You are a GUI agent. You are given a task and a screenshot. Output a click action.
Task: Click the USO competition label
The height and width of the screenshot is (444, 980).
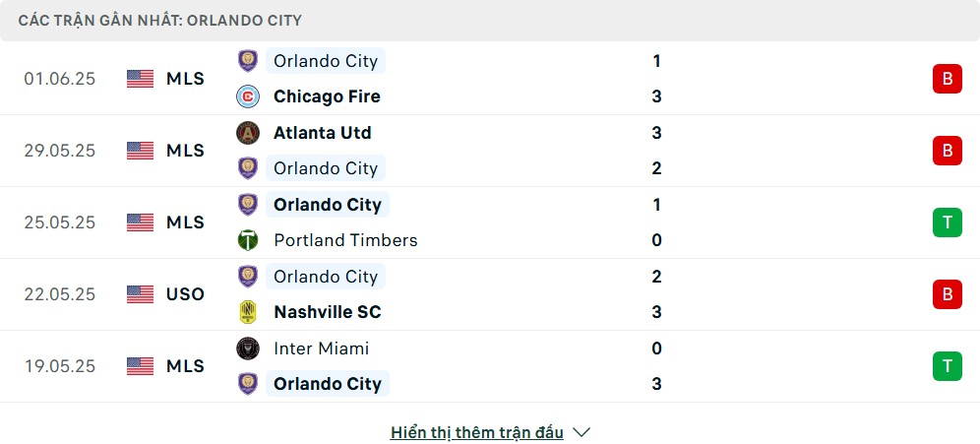[185, 294]
